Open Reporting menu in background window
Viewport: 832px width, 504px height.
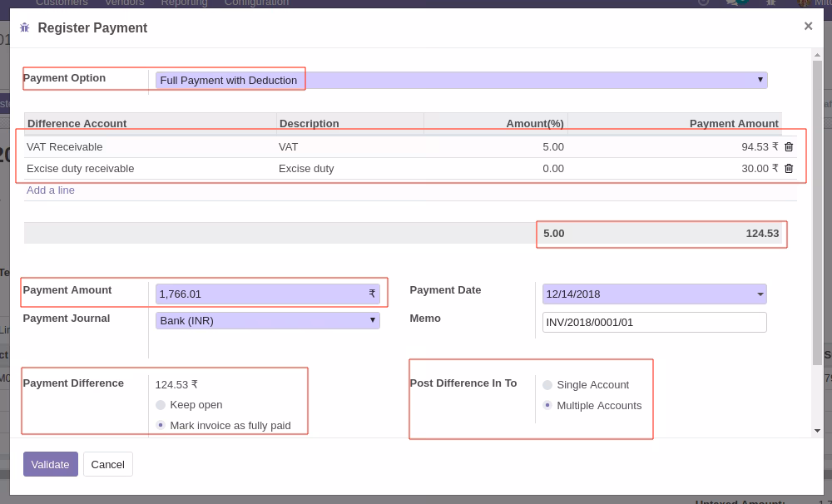point(184,3)
